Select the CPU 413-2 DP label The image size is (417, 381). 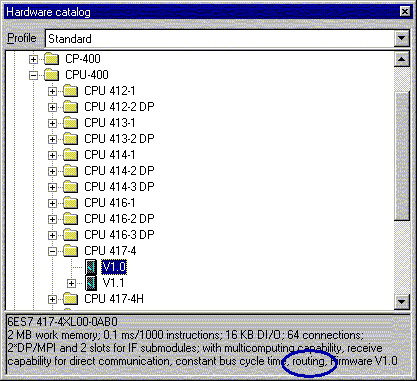click(x=119, y=139)
